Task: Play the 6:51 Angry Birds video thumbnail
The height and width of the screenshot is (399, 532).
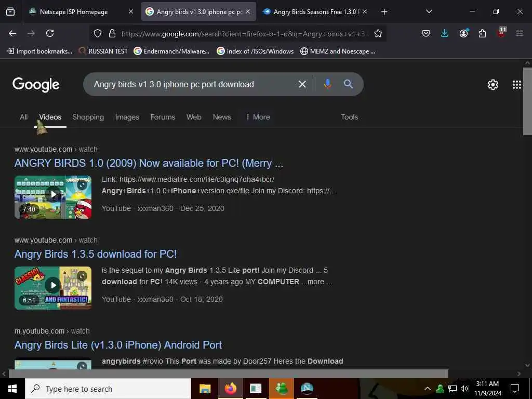Action: pos(53,288)
